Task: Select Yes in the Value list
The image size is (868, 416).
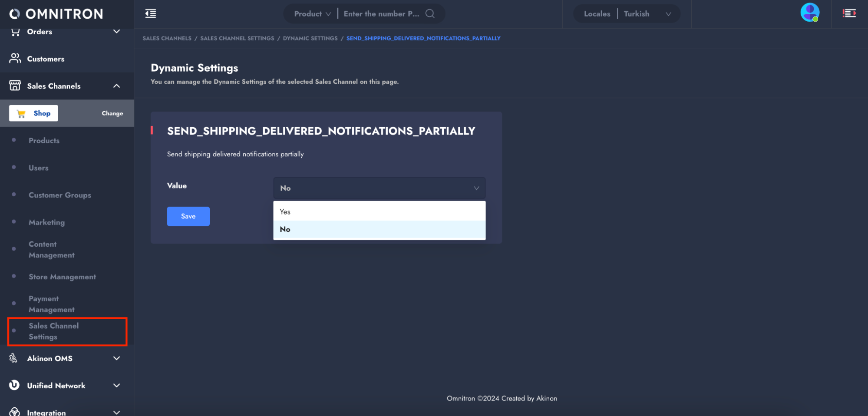Action: (379, 211)
